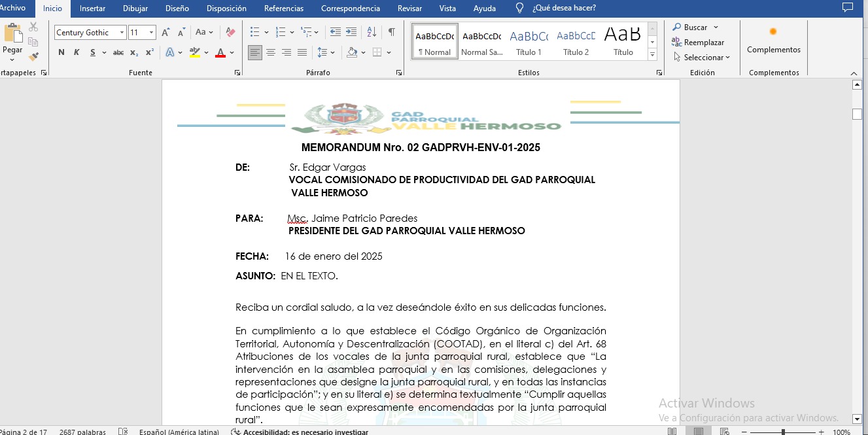Switch to the Referencias tab
The width and height of the screenshot is (868, 435).
click(283, 9)
